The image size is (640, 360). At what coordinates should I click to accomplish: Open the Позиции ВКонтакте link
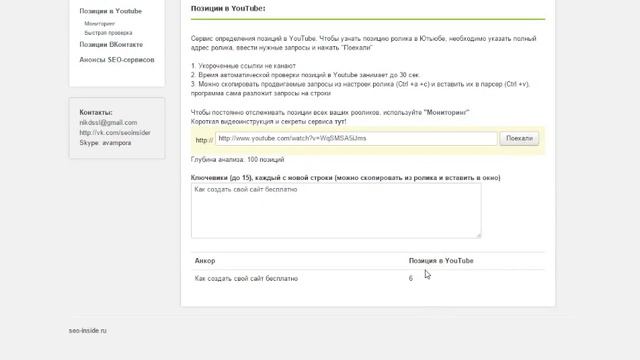[111, 44]
